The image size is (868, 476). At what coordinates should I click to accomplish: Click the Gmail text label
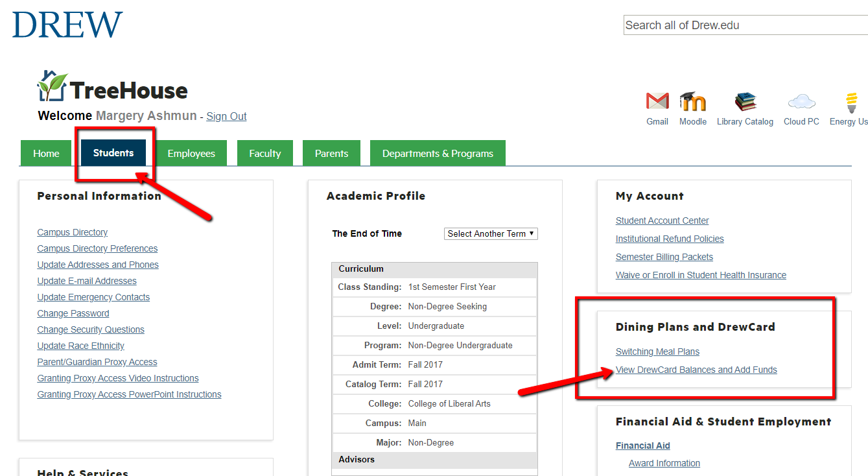coord(657,121)
